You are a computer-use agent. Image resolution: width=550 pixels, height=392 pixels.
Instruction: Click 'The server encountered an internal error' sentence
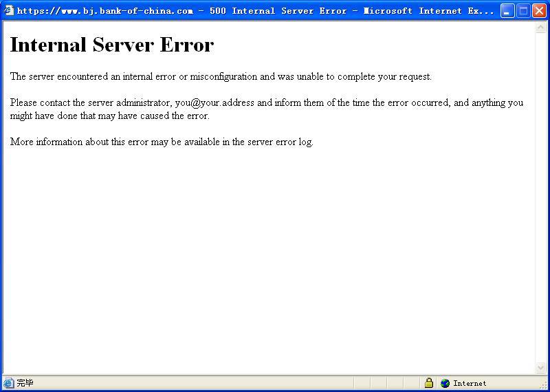click(x=221, y=76)
